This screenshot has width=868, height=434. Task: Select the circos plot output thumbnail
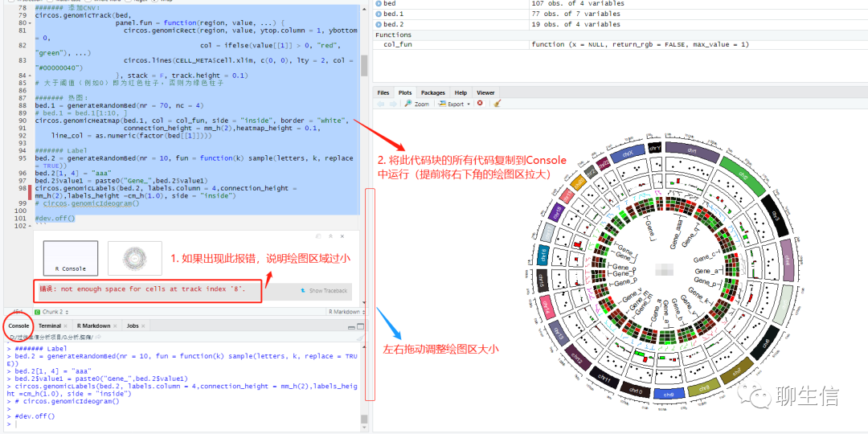134,259
